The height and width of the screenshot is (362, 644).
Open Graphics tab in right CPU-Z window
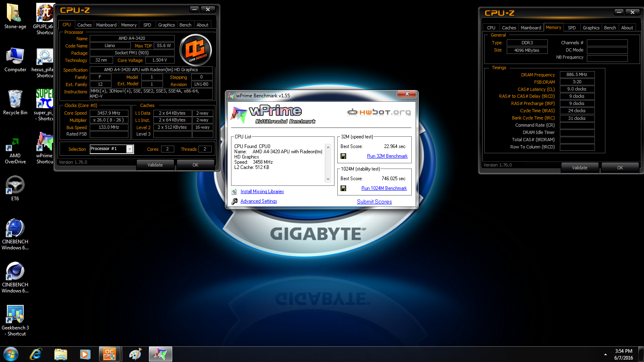pos(591,28)
